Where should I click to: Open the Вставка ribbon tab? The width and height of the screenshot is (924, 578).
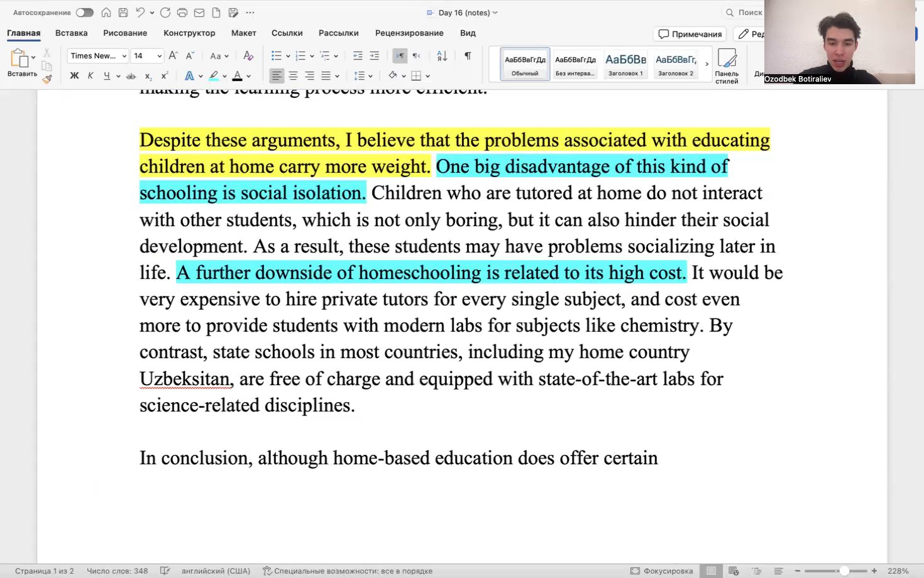coord(71,33)
